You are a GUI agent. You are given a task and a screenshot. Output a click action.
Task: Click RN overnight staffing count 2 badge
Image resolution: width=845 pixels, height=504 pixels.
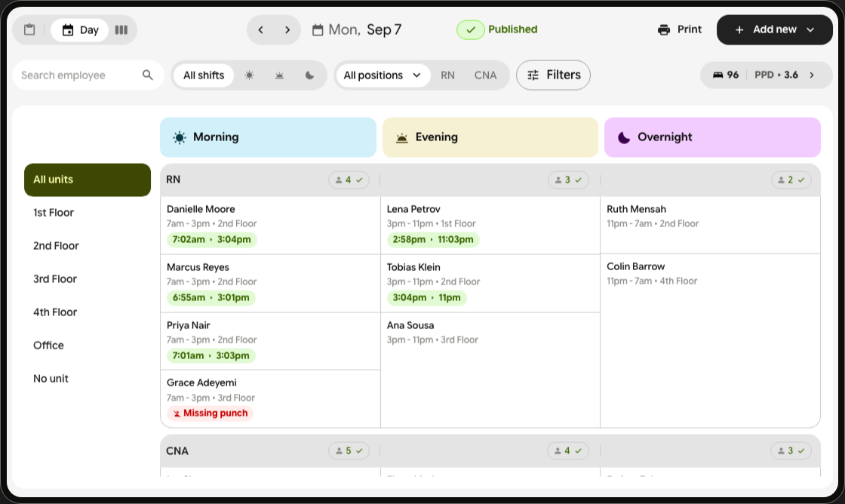(x=791, y=180)
